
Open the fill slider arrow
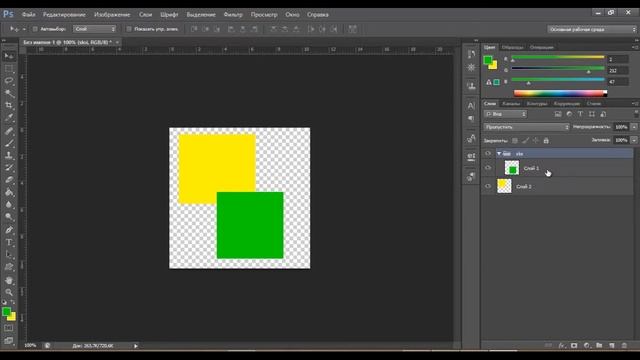(x=634, y=140)
